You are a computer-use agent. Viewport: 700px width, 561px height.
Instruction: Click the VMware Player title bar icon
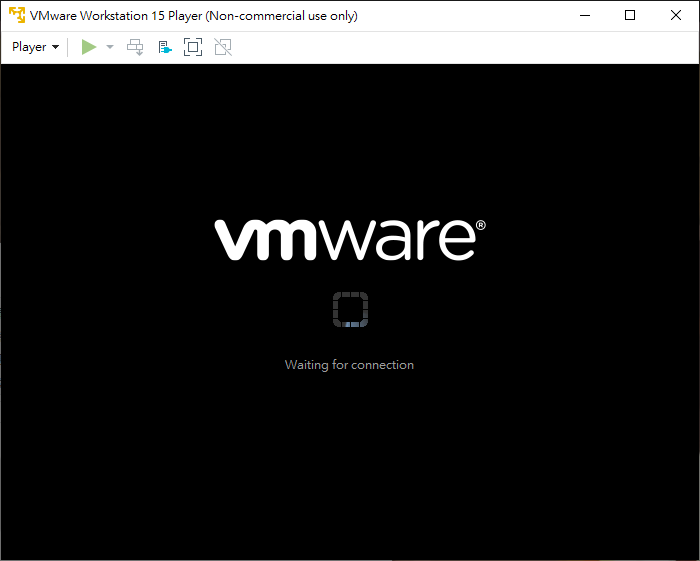pyautogui.click(x=17, y=15)
